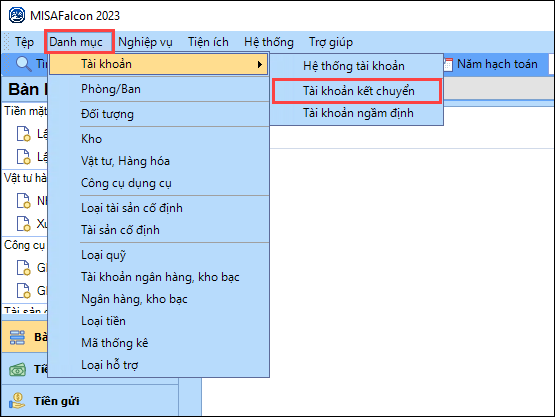Click the green money icon in sidebar
This screenshot has width=555, height=417.
17,370
